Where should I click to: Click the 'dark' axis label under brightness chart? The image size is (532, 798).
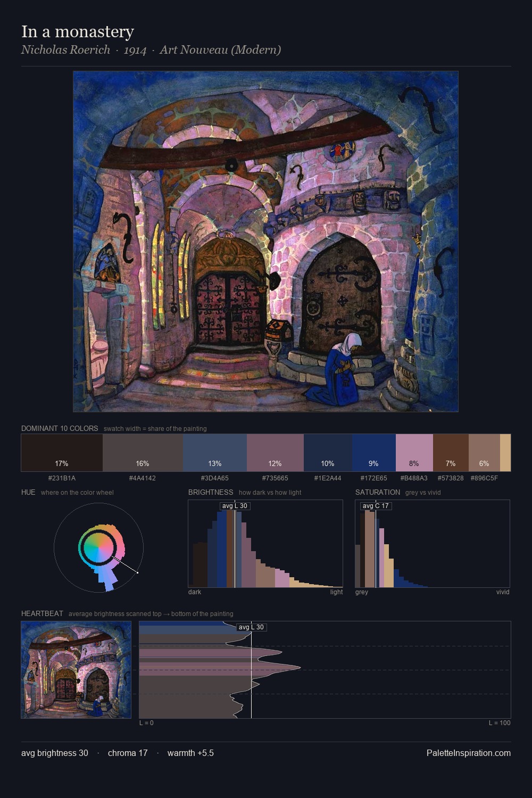tap(195, 592)
